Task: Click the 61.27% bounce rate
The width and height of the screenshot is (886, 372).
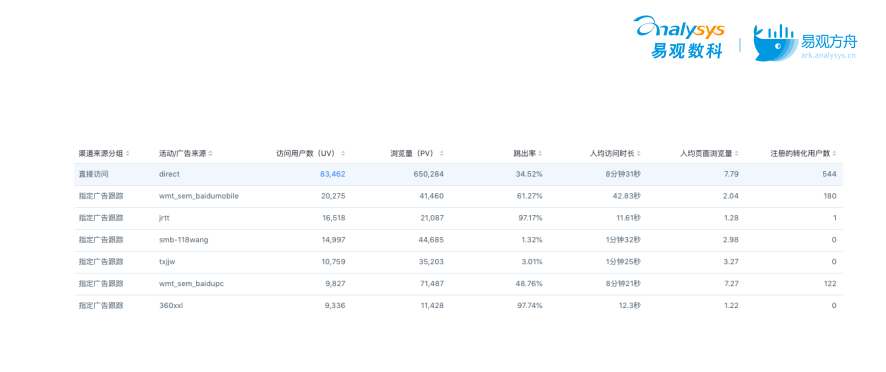Action: pos(529,196)
